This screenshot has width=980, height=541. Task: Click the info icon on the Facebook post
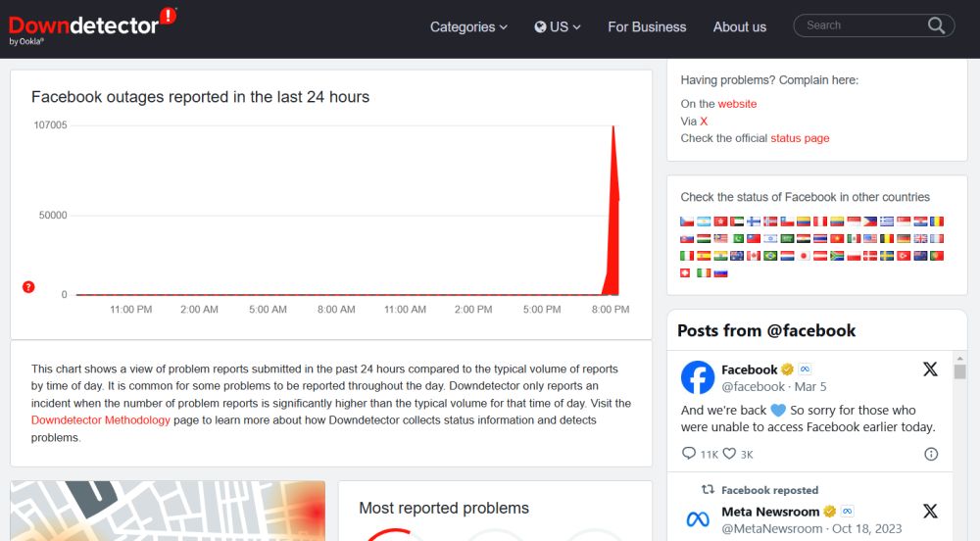(x=931, y=454)
